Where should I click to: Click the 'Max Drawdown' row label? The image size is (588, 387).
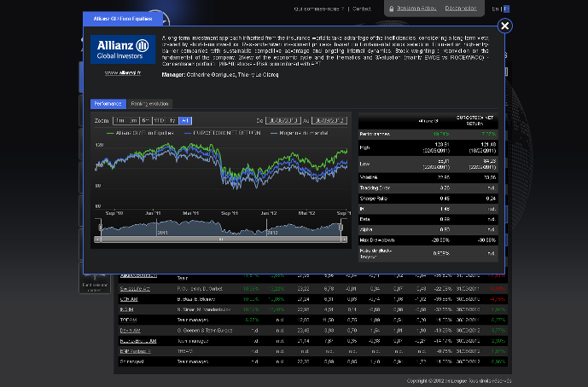click(377, 240)
